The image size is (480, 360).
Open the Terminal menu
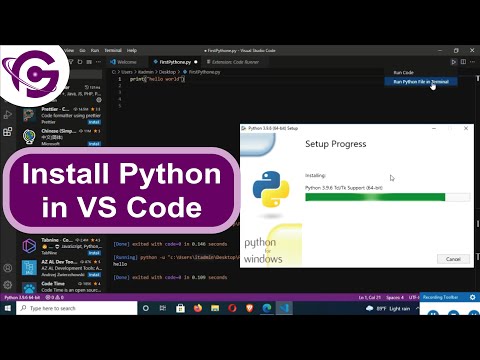coord(113,50)
